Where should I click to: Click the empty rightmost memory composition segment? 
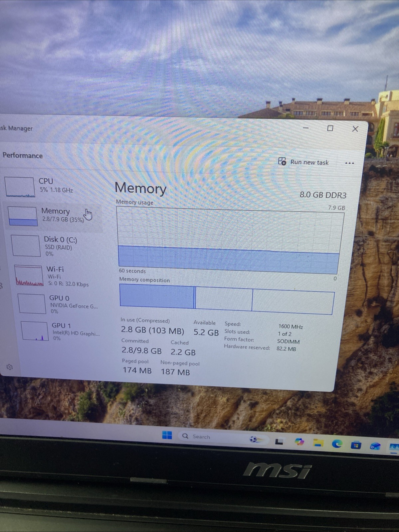(x=293, y=302)
